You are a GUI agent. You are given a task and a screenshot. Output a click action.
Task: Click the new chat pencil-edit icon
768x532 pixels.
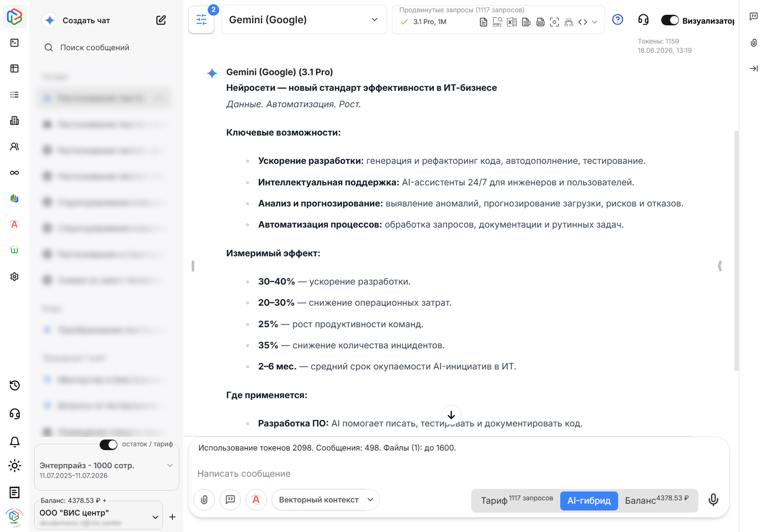pos(161,20)
